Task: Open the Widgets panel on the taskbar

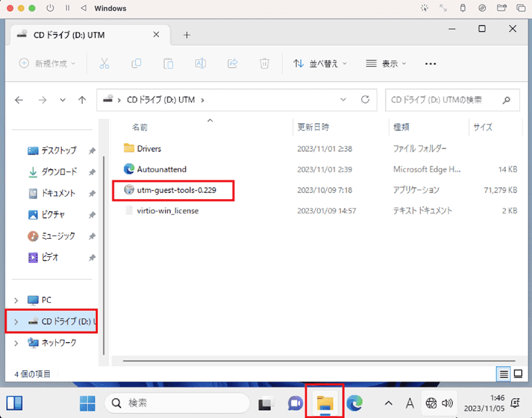Action: coord(15,403)
